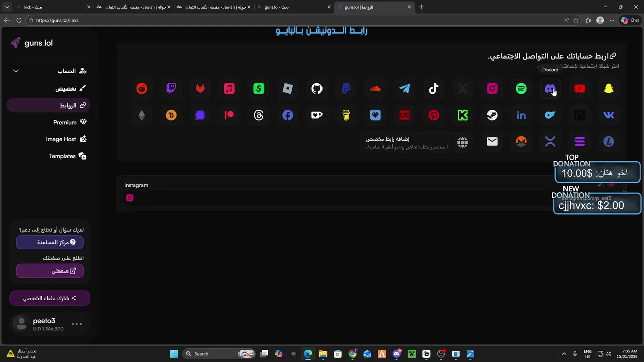Image resolution: width=644 pixels, height=362 pixels.
Task: Click the taskbar Search box
Action: [219, 354]
